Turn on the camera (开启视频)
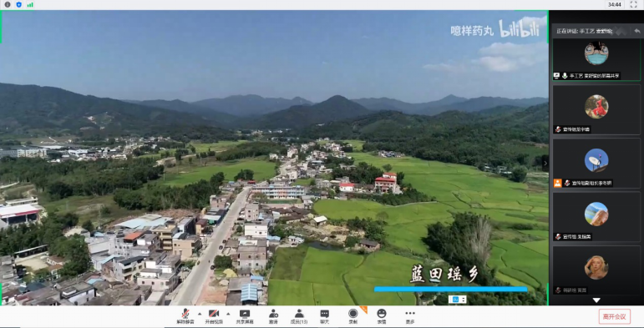Screen dimensions: 644x328 (x=214, y=316)
